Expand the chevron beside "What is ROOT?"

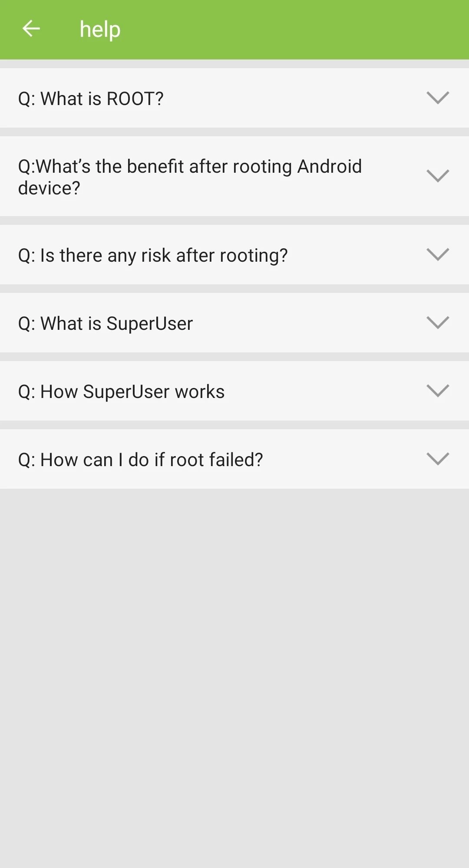(437, 98)
